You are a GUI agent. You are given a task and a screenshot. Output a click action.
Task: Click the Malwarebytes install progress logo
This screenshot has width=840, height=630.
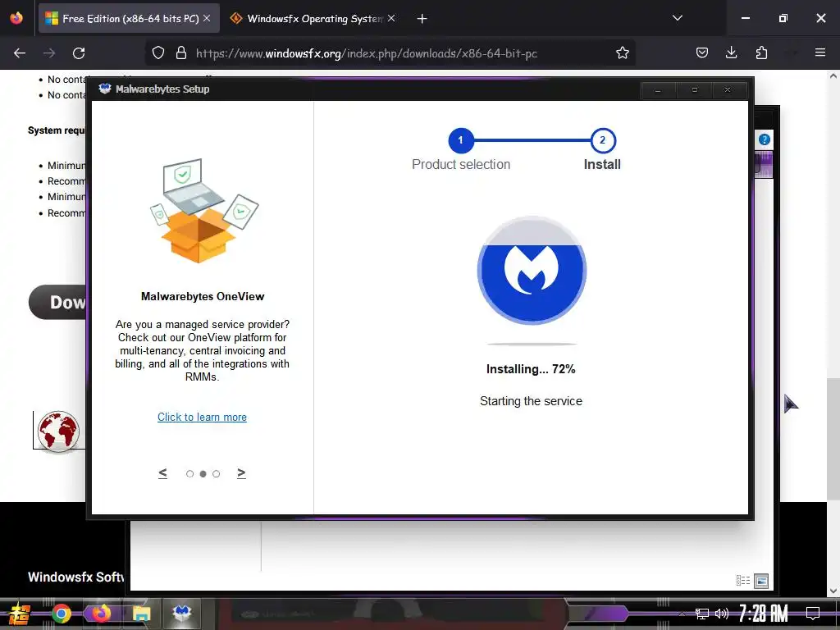point(532,270)
